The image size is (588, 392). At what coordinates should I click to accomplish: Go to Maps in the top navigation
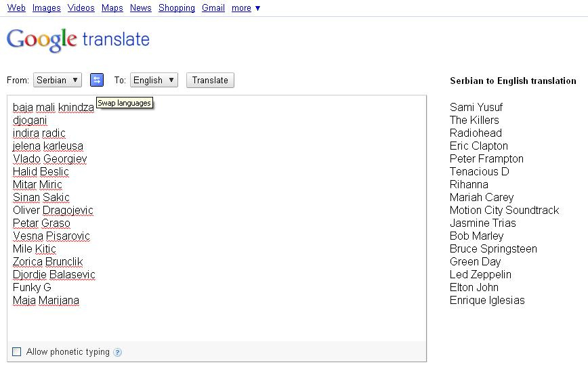112,8
